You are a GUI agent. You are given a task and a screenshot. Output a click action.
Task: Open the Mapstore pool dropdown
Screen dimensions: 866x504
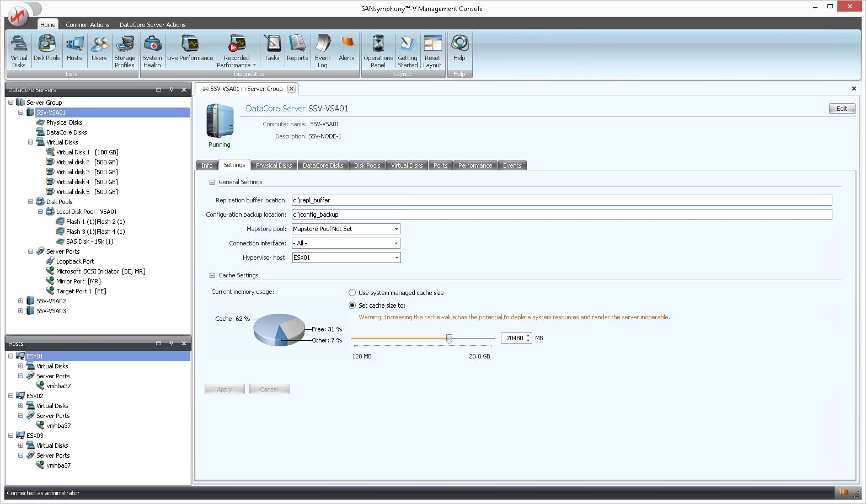tap(396, 229)
